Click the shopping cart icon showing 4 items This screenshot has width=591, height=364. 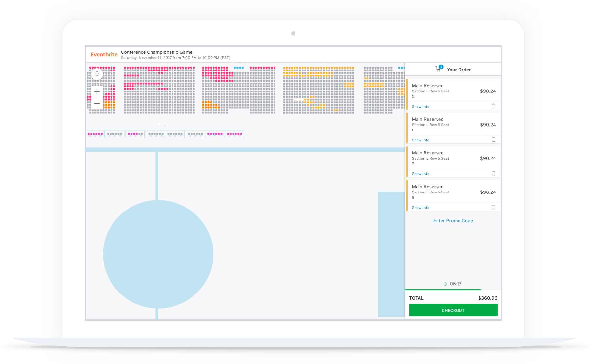point(438,68)
